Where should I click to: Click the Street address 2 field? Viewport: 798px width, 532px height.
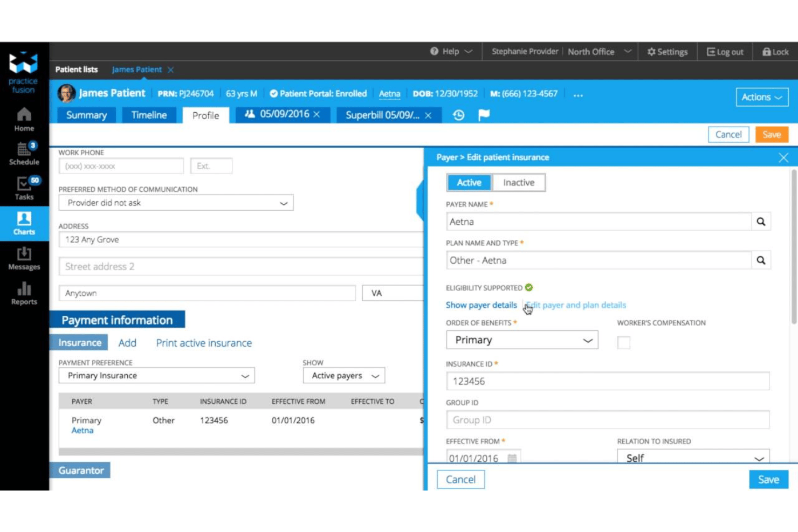click(x=241, y=266)
